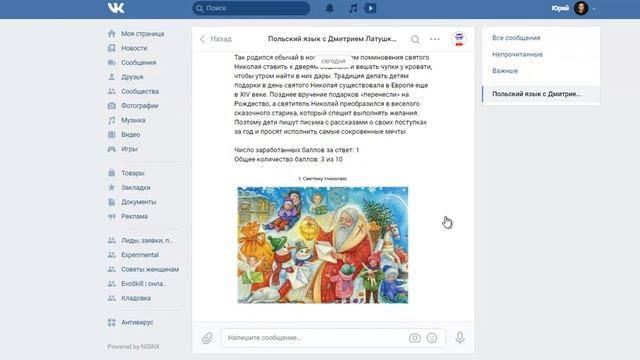The height and width of the screenshot is (360, 640).
Task: Open the community avatar in chat header
Action: click(x=459, y=39)
